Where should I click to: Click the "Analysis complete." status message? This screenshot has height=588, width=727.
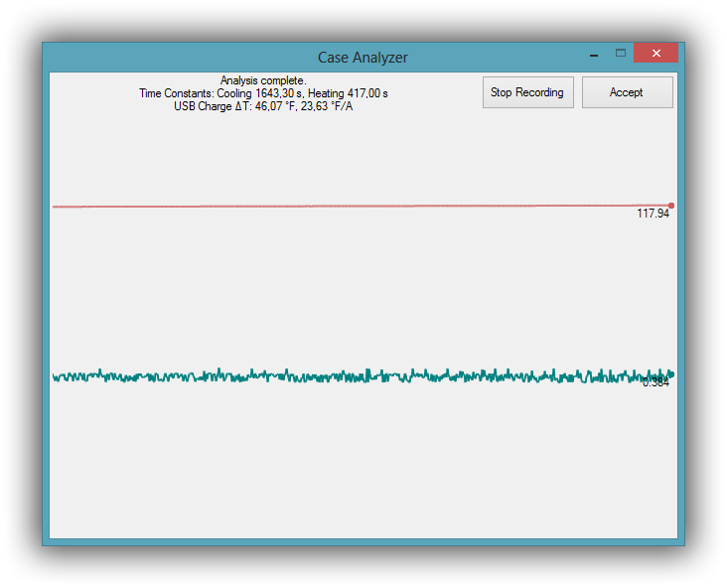pyautogui.click(x=263, y=80)
